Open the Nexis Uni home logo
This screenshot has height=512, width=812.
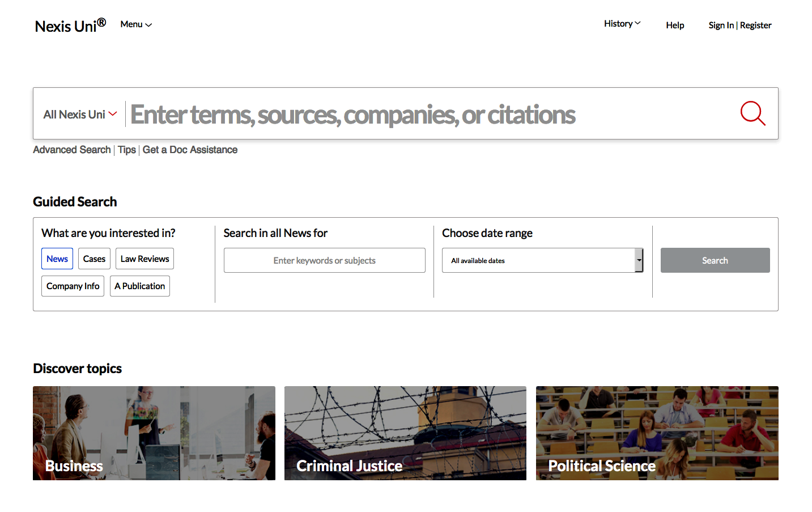click(x=70, y=26)
